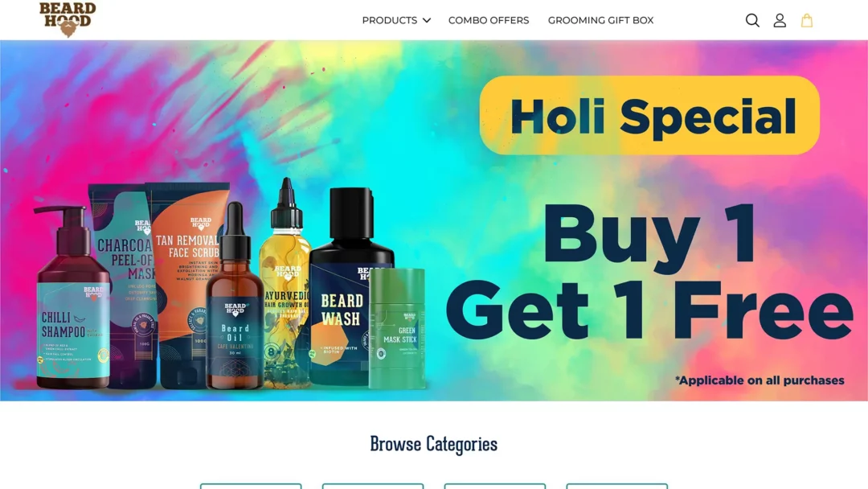Open the shopping bag cart icon
Viewport: 868px width, 489px height.
(x=807, y=20)
